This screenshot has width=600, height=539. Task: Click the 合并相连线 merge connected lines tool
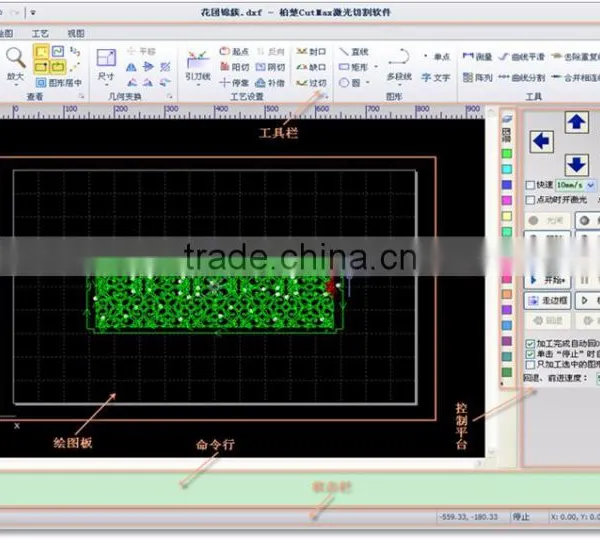pos(575,77)
